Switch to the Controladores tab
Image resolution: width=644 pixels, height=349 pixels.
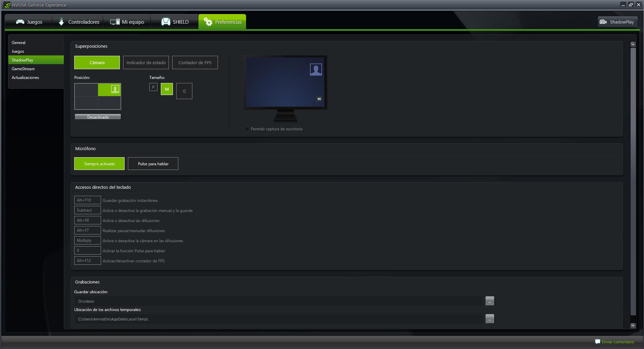click(78, 22)
